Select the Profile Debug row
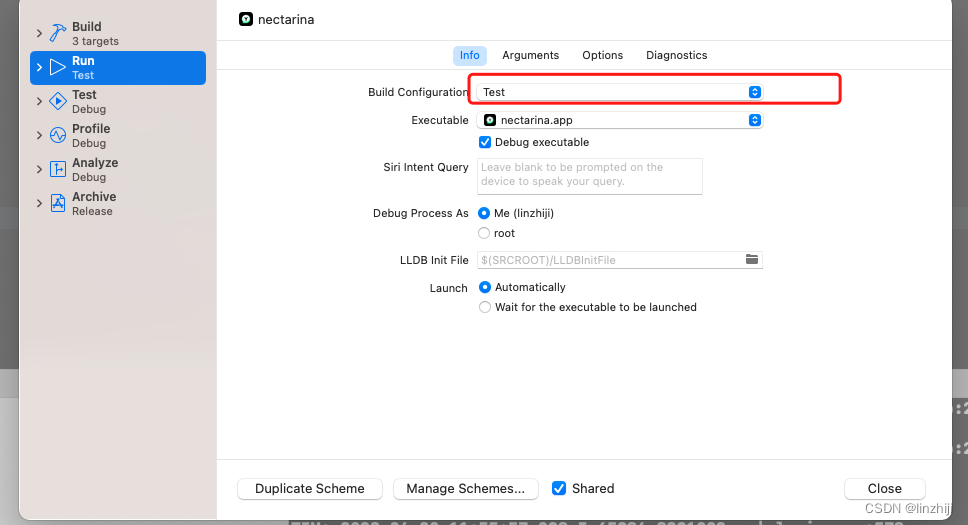The image size is (968, 525). coord(118,135)
